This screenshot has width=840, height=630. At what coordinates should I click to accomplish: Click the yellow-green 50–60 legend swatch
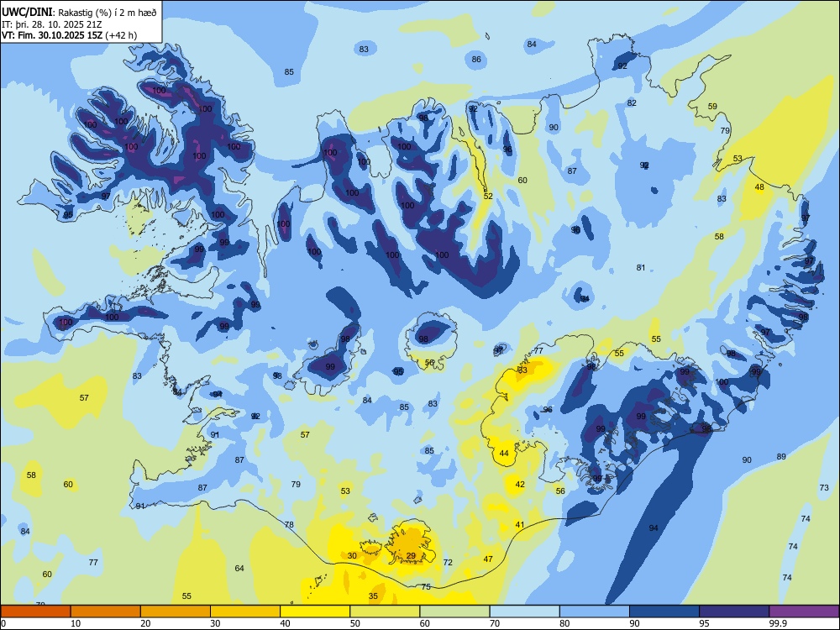(x=386, y=612)
